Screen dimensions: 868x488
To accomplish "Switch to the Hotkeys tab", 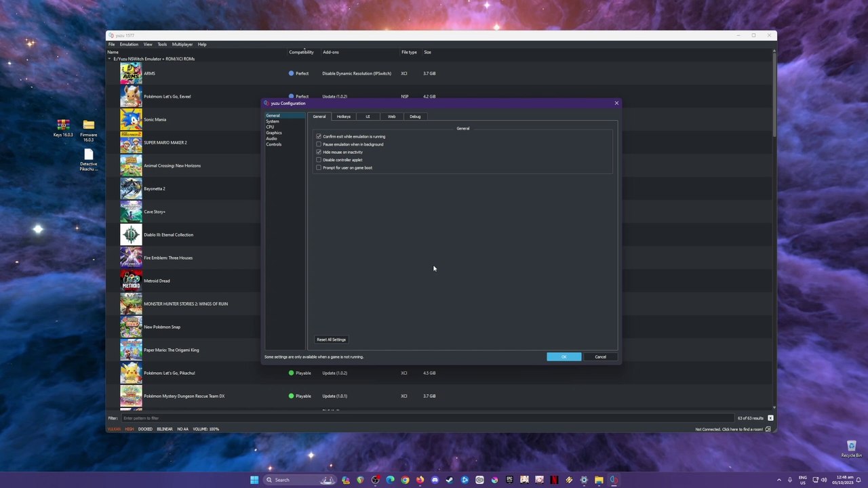I will [343, 117].
